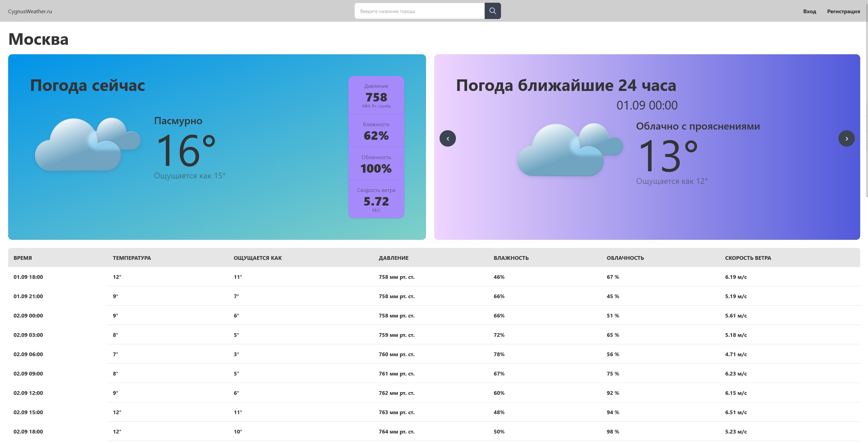Click the CygnusWeather.ru site logo
Screen dimensions: 868x443
point(30,11)
